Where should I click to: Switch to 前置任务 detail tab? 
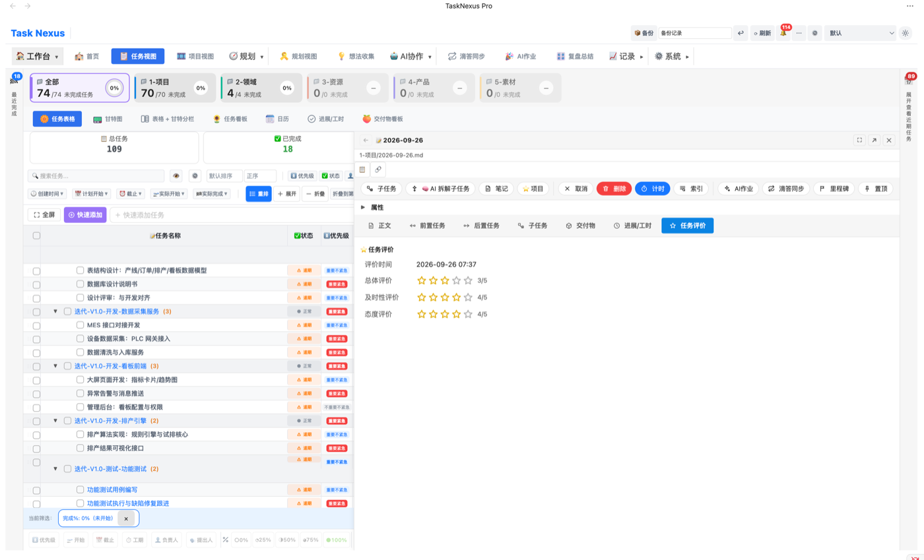click(x=427, y=226)
